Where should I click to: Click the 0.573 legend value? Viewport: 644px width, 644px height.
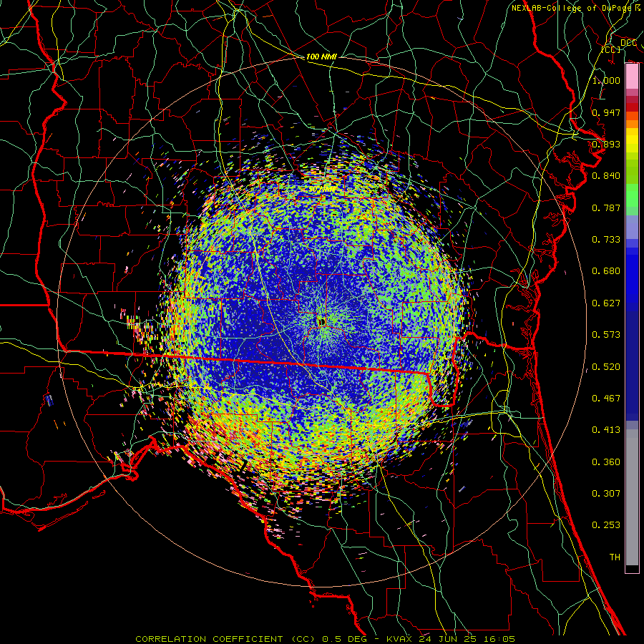point(606,335)
